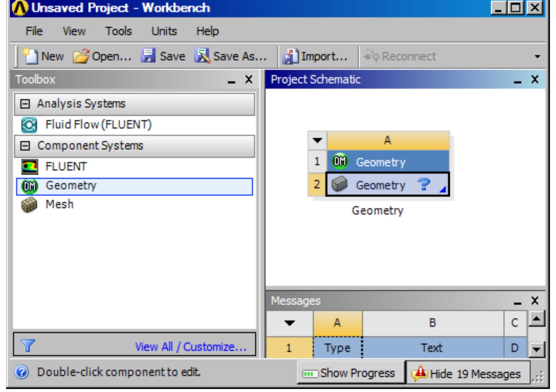556x392 pixels.
Task: Click the help icon in status bar
Action: point(22,372)
